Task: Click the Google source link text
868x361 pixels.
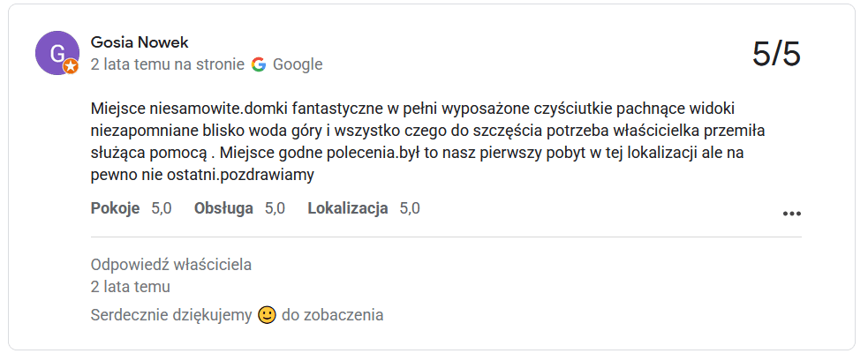Action: pos(298,64)
